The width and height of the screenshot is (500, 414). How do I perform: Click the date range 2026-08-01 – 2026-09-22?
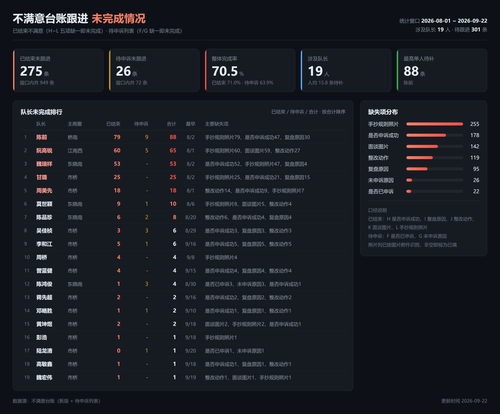[454, 21]
